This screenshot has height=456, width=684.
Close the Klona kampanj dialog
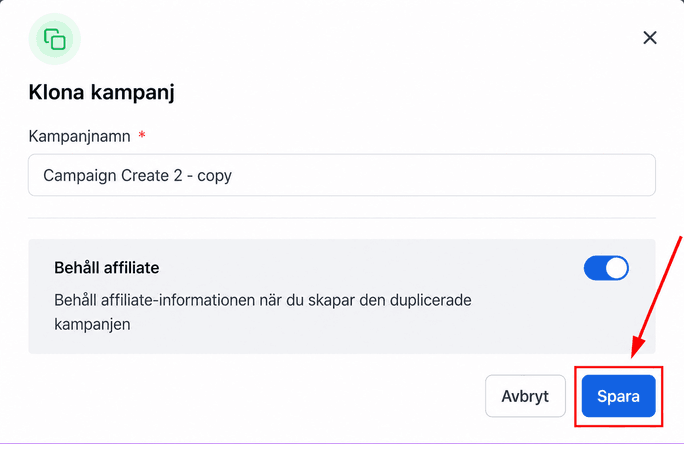pyautogui.click(x=650, y=38)
